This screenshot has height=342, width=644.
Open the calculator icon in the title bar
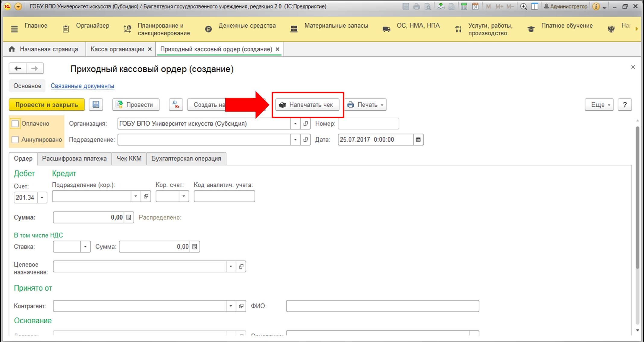(464, 6)
